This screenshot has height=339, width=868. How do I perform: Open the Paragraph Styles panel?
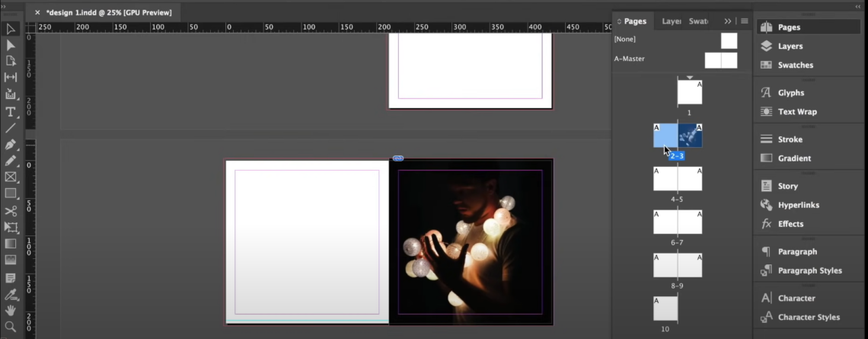tap(809, 270)
